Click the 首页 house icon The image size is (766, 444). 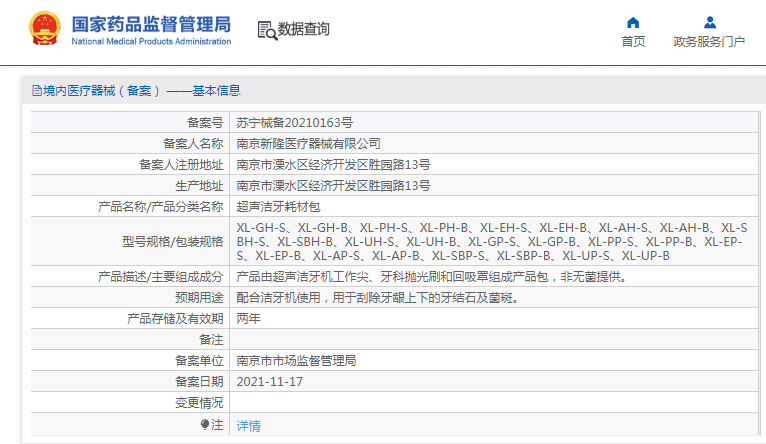633,22
